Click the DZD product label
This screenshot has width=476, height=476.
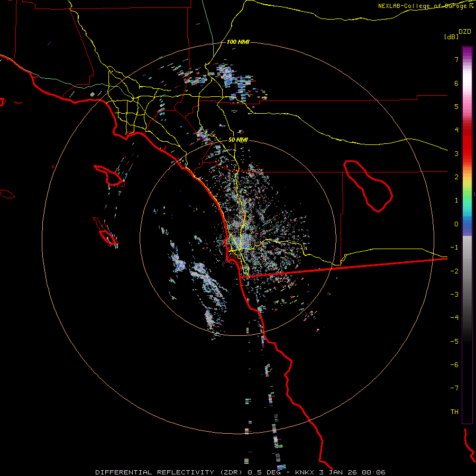465,32
